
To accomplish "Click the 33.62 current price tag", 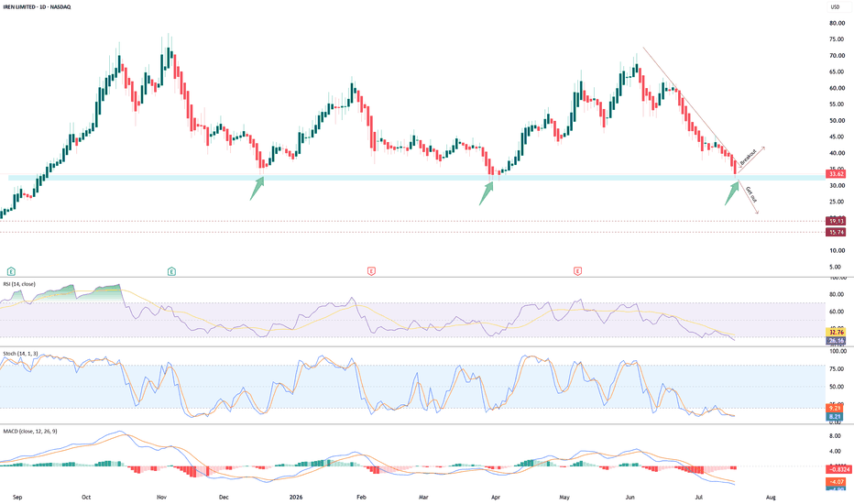I will (836, 174).
